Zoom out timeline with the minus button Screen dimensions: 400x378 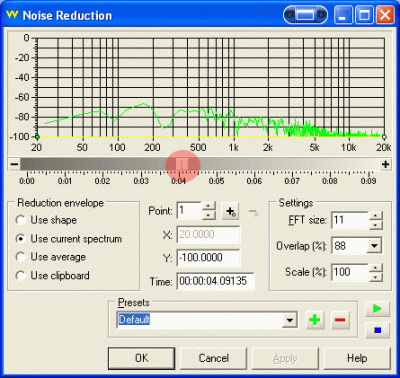(x=14, y=164)
